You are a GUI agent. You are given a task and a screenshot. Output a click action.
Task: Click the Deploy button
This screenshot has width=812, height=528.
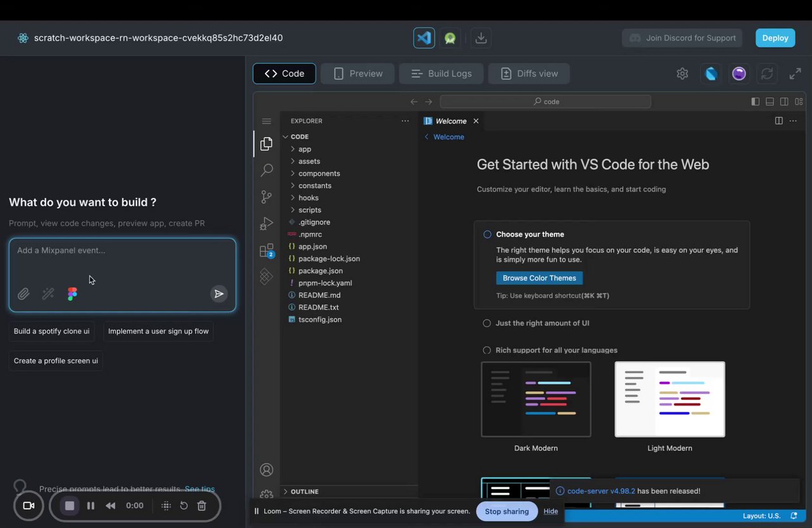click(x=775, y=38)
